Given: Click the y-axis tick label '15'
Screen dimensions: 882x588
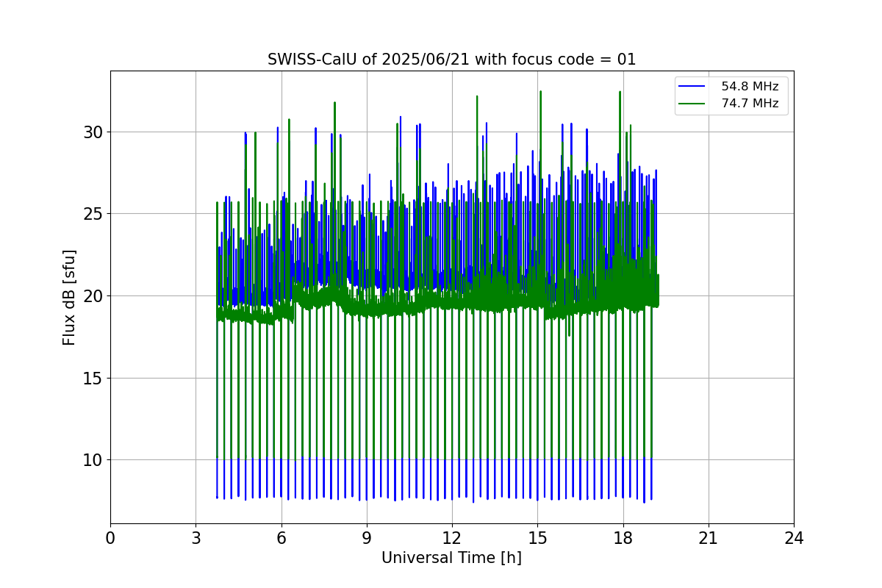Looking at the screenshot, I should 94,378.
